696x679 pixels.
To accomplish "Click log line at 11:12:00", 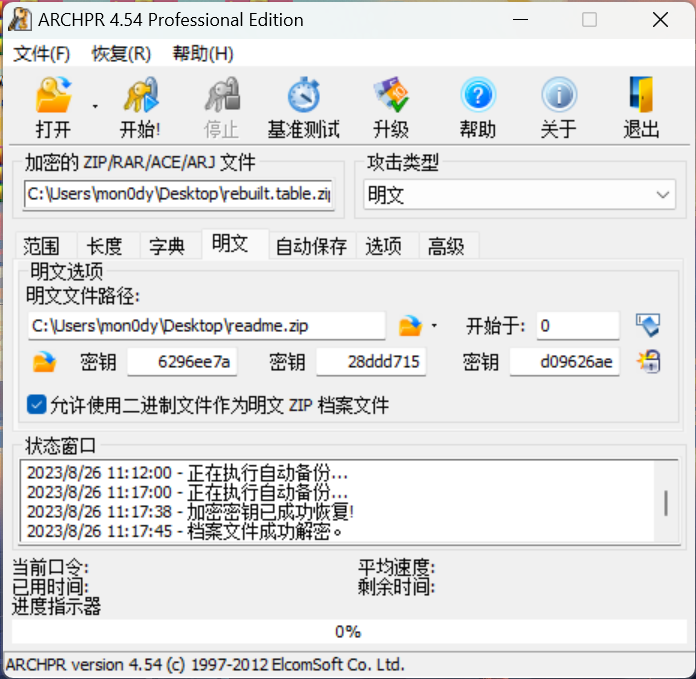I will 187,473.
